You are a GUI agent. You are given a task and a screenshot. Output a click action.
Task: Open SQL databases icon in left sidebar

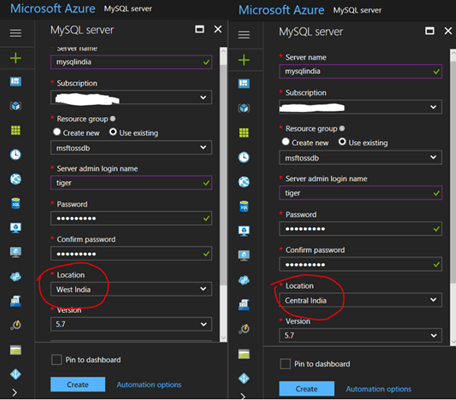coord(16,203)
